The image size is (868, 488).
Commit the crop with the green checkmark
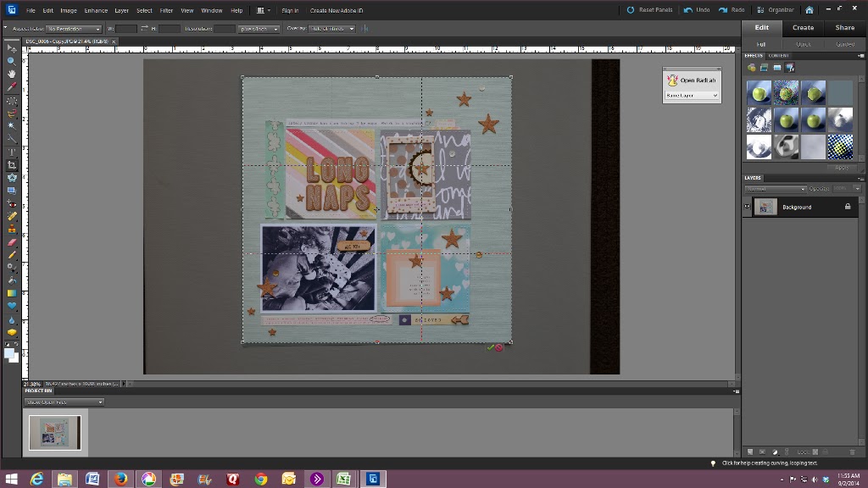(490, 347)
